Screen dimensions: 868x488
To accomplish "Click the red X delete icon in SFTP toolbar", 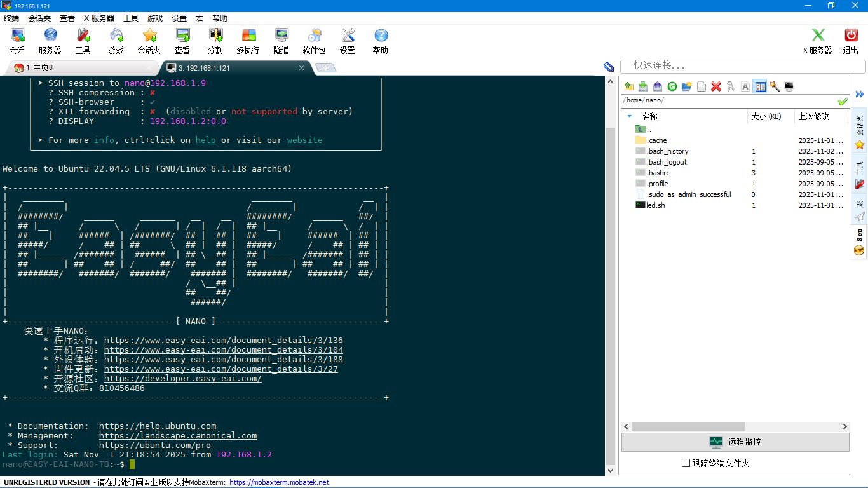I will click(716, 86).
